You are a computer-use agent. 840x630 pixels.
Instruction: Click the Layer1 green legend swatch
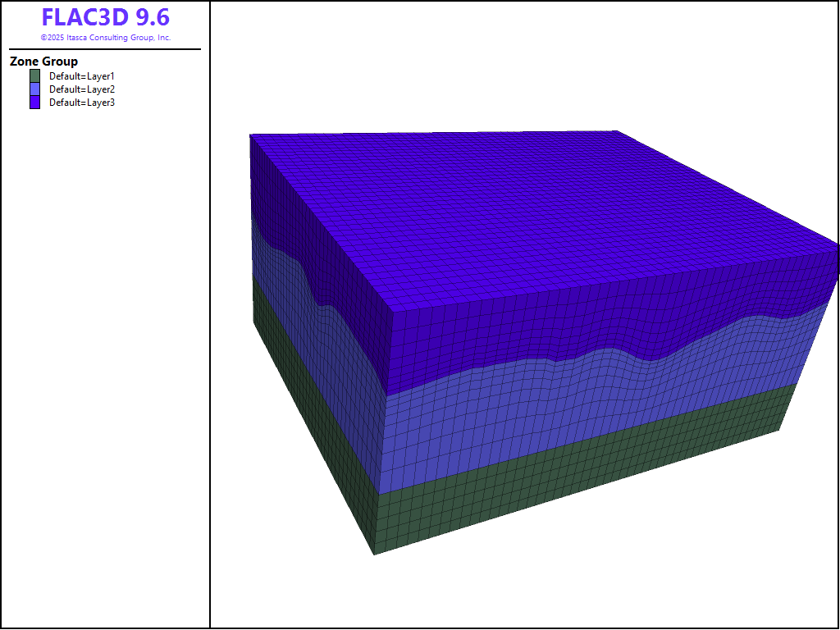[34, 76]
